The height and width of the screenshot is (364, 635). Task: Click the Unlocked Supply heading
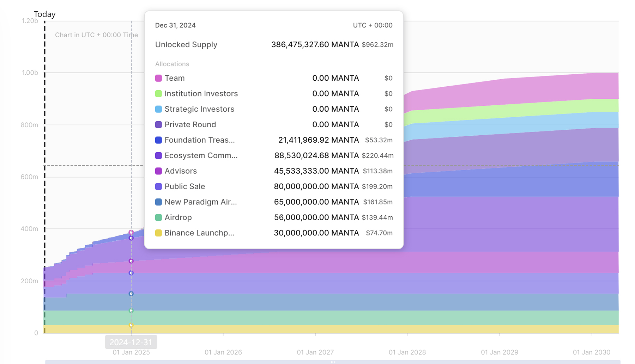[x=186, y=45]
